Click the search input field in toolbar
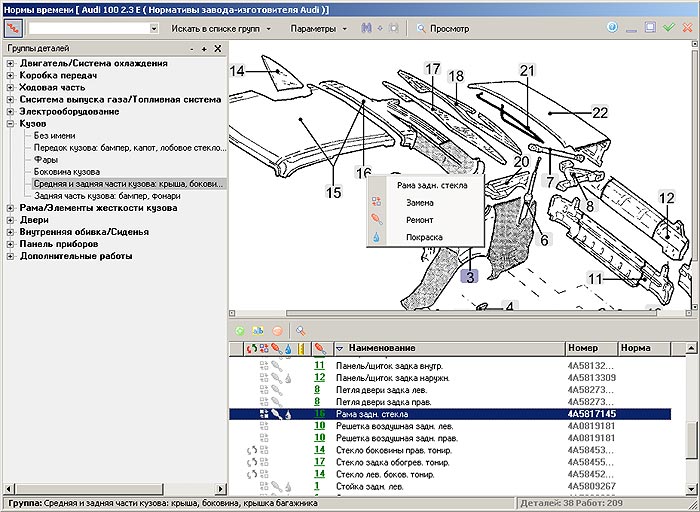 coord(87,29)
